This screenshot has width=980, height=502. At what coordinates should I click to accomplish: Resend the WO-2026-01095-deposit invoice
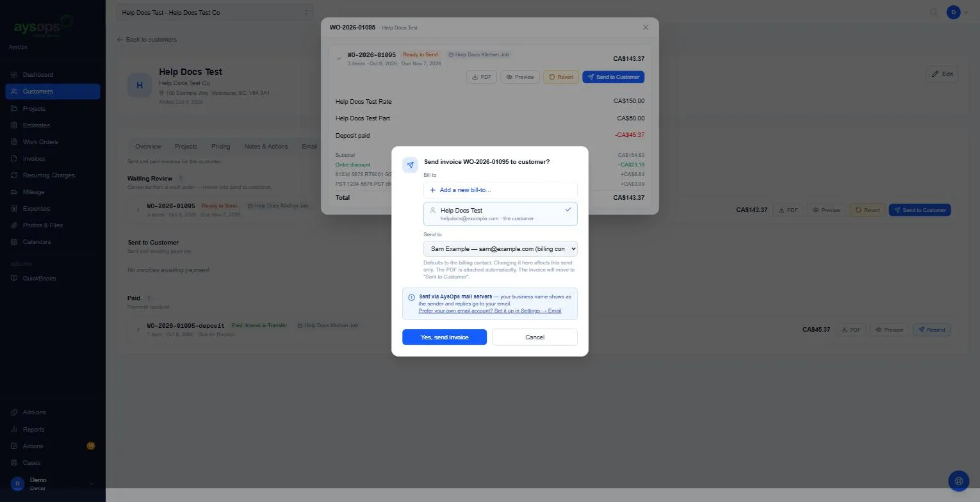932,330
